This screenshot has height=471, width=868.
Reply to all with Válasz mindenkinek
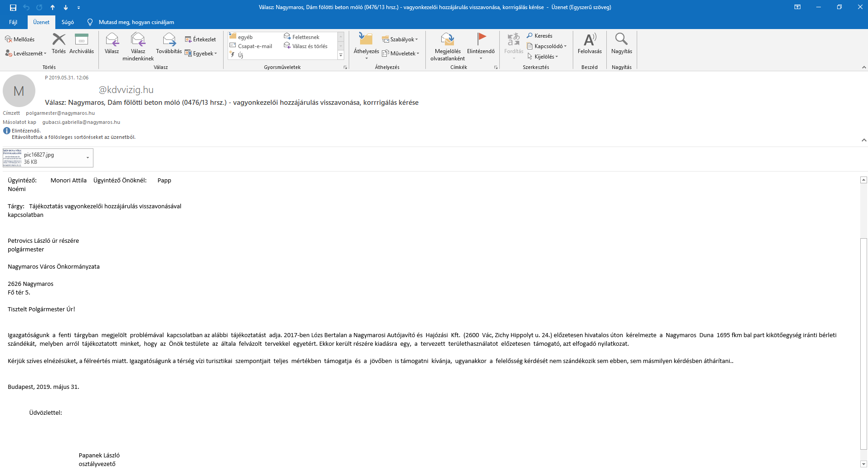[x=138, y=40]
